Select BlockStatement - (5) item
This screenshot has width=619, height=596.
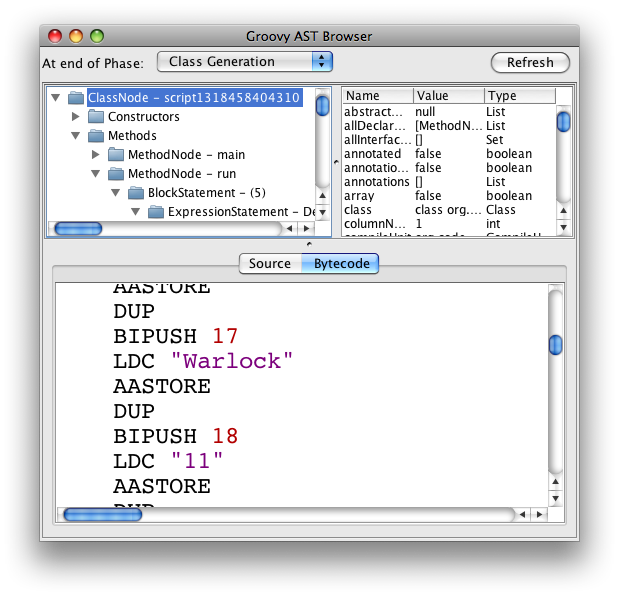click(206, 193)
